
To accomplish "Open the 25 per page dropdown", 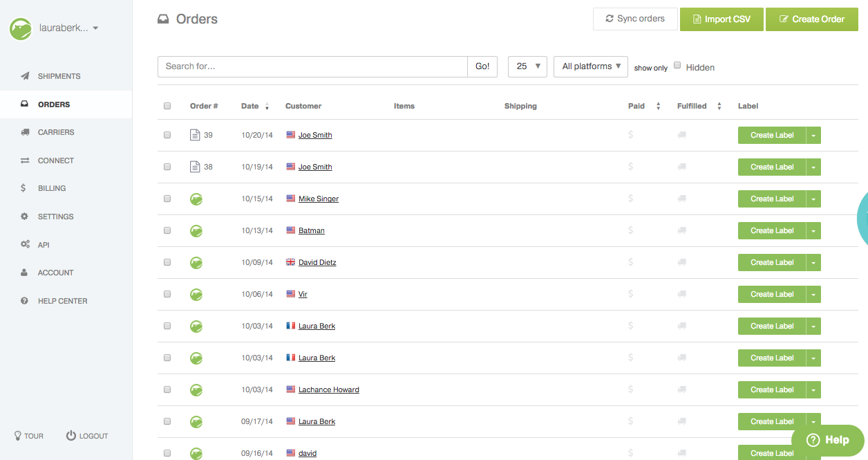I will tap(527, 66).
